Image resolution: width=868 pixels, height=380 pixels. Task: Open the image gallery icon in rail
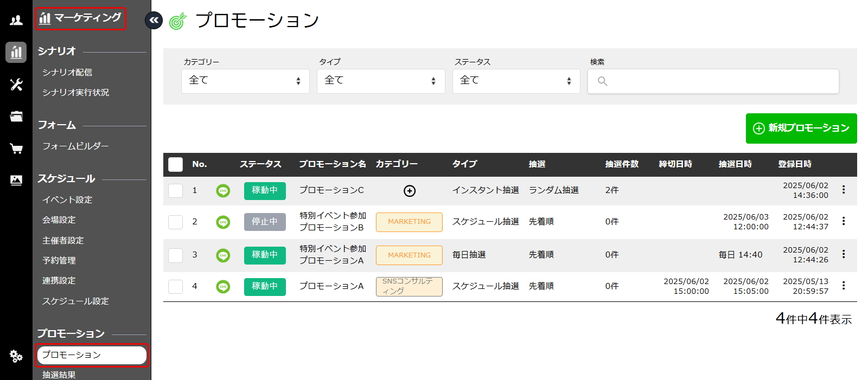click(16, 181)
